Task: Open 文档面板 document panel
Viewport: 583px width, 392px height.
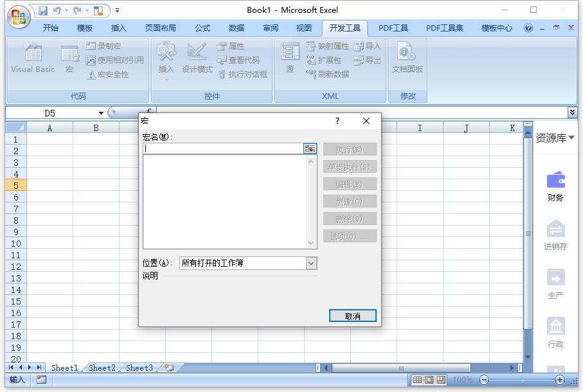Action: [408, 58]
